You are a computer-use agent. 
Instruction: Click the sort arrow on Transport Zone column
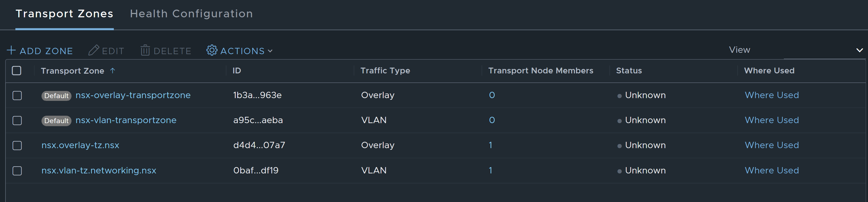pyautogui.click(x=112, y=70)
